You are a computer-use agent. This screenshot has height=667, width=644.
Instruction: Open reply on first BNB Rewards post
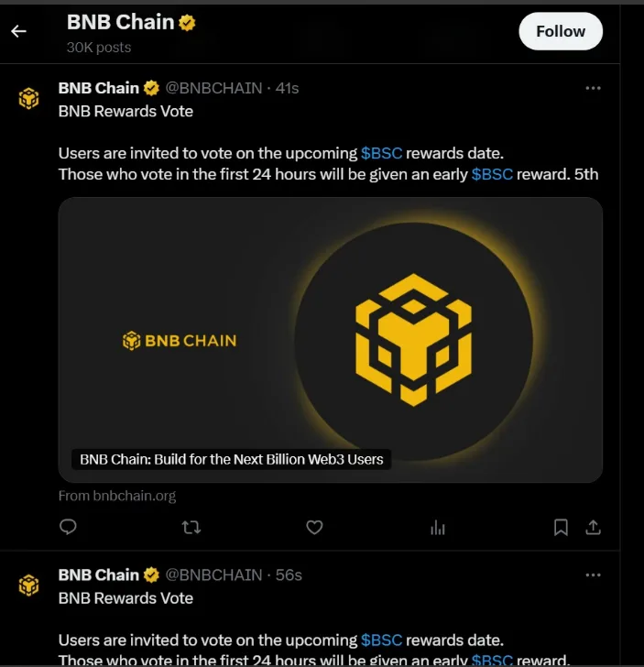68,527
